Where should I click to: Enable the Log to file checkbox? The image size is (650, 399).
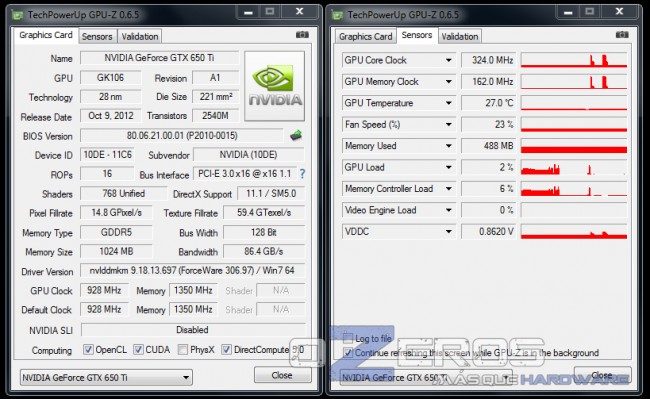348,338
